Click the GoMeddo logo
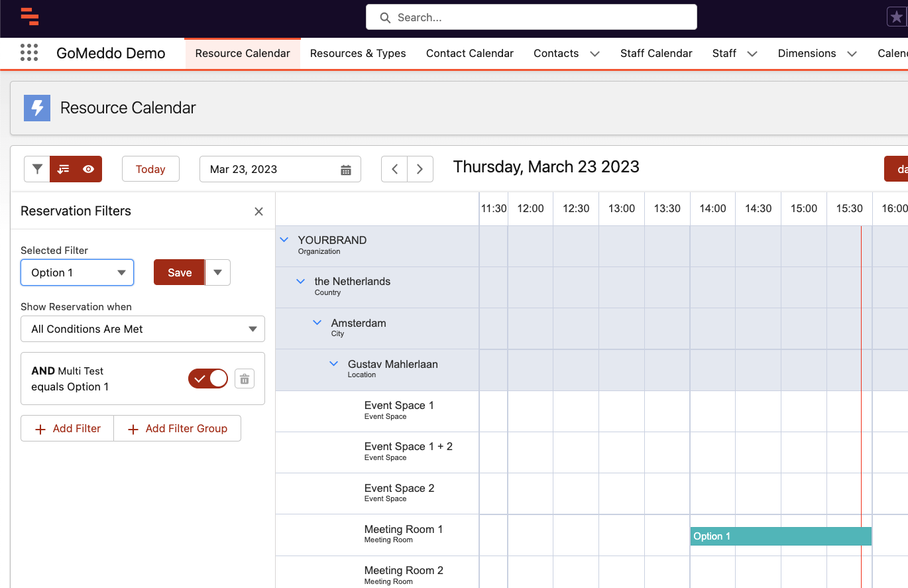The width and height of the screenshot is (908, 588). coord(30,18)
